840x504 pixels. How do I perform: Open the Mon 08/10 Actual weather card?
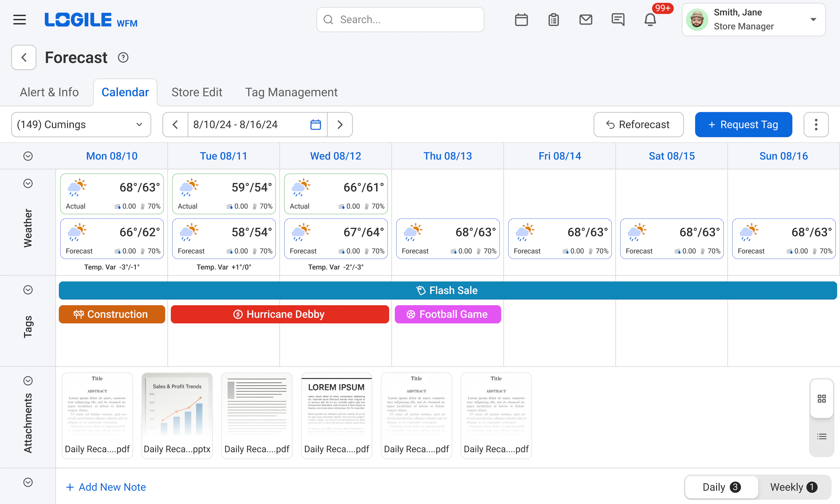click(112, 194)
